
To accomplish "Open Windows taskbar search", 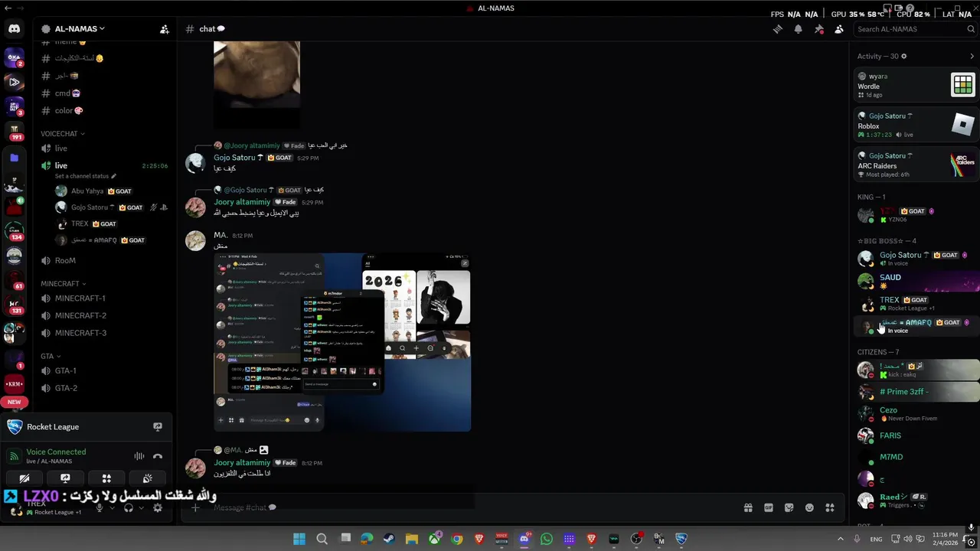I will coord(322,539).
